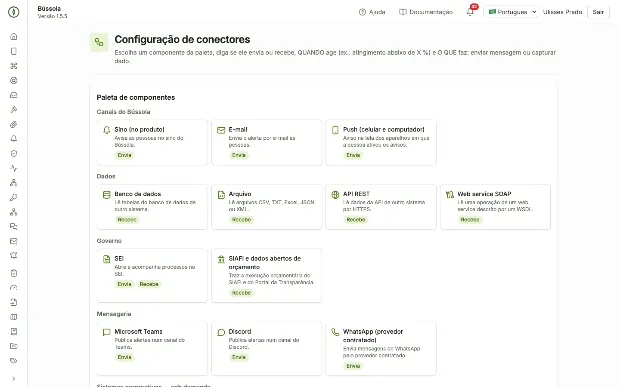Screen dimensions: 620x387
Task: Select the E-mail component card
Action: pyautogui.click(x=267, y=142)
